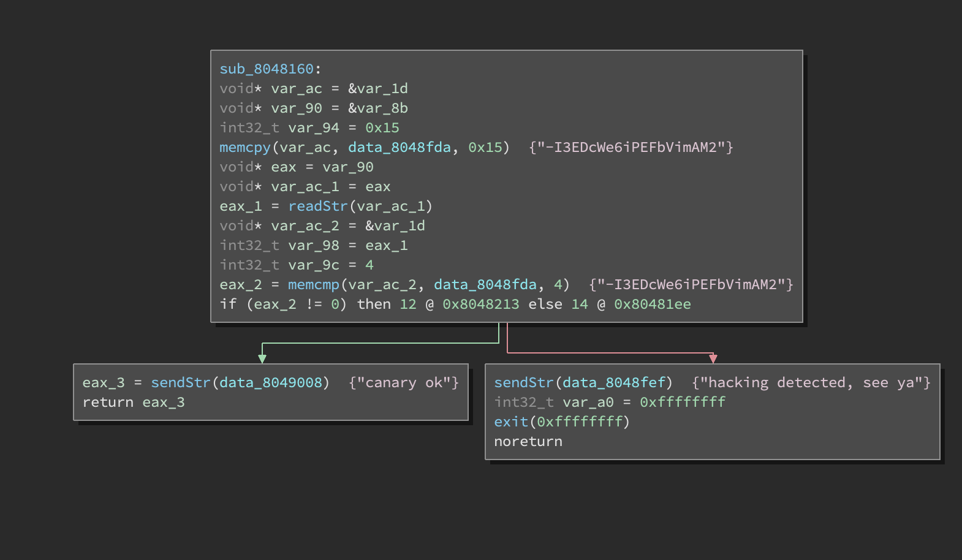Viewport: 962px width, 560px height.
Task: Jump to else address 0x80481ee
Action: pyautogui.click(x=652, y=305)
